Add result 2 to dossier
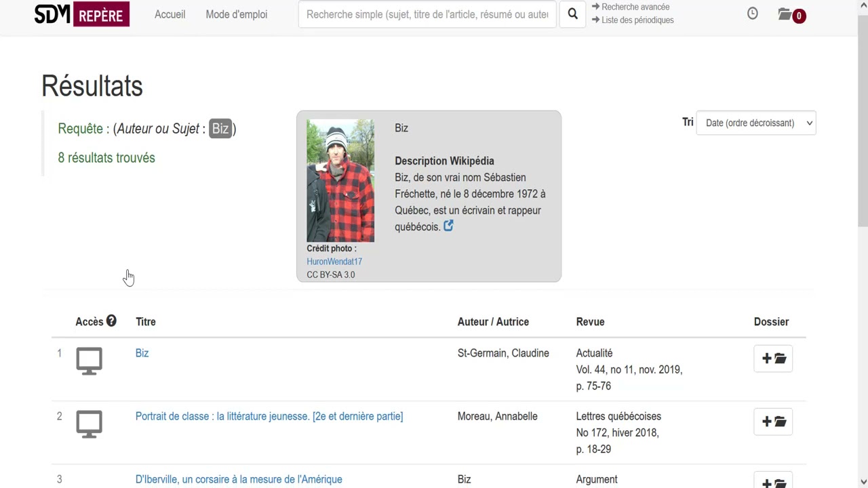This screenshot has width=868, height=488. 773,422
